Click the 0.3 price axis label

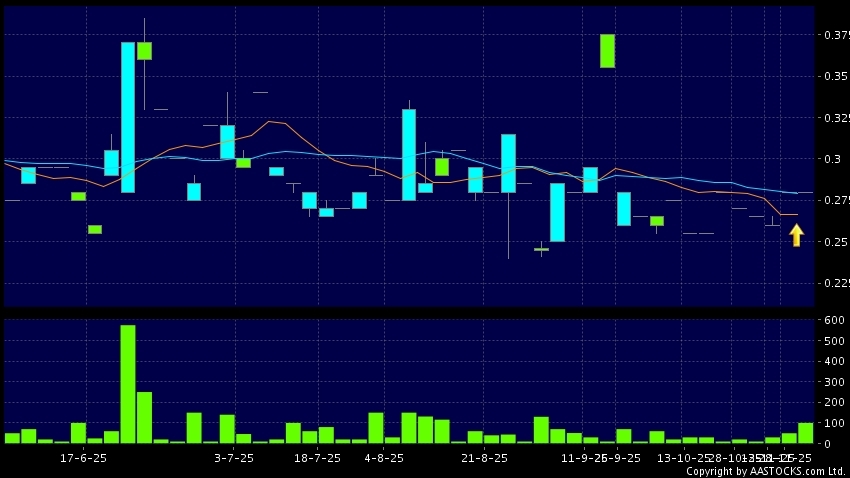(x=833, y=159)
